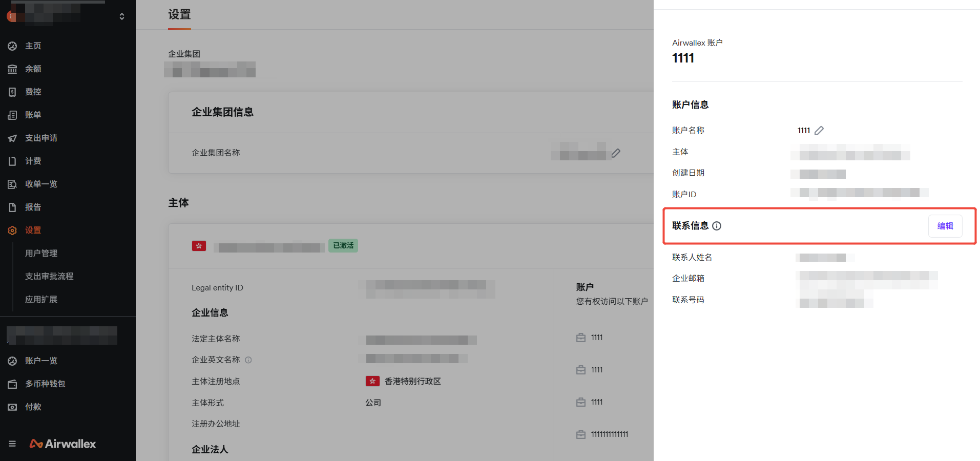The width and height of the screenshot is (980, 461).
Task: Click the pencil icon next to account name 1111
Action: [x=819, y=131]
